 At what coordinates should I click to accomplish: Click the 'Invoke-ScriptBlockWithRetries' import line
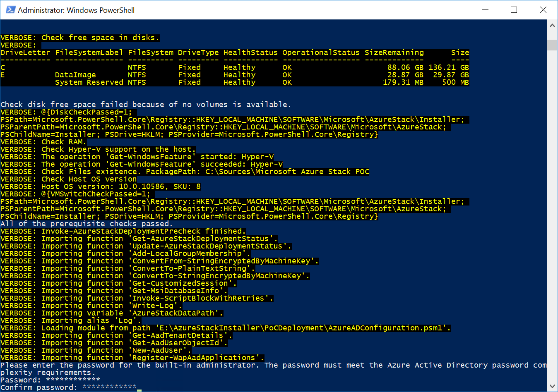(x=137, y=298)
